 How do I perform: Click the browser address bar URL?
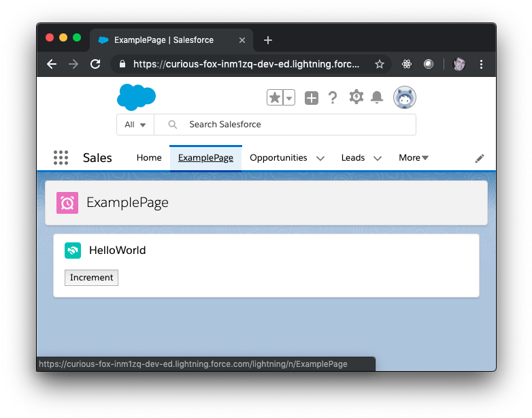click(x=246, y=64)
